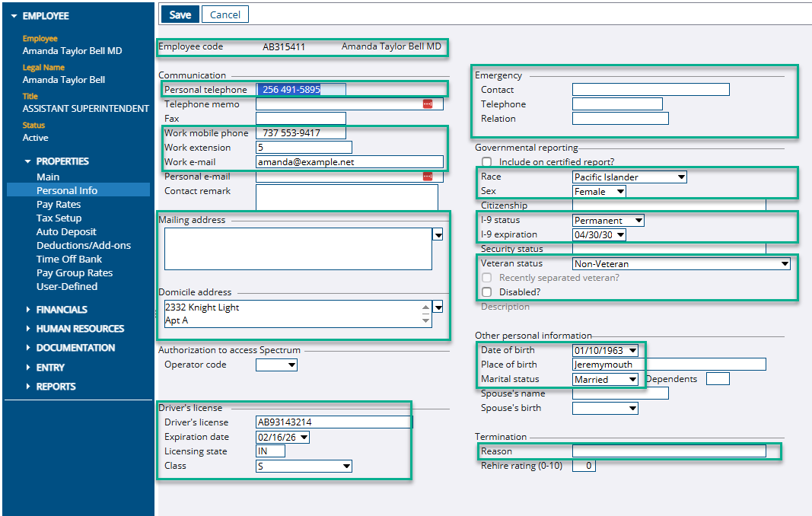Image resolution: width=812 pixels, height=516 pixels.
Task: Expand the DOCUMENTATION section
Action: pos(28,348)
